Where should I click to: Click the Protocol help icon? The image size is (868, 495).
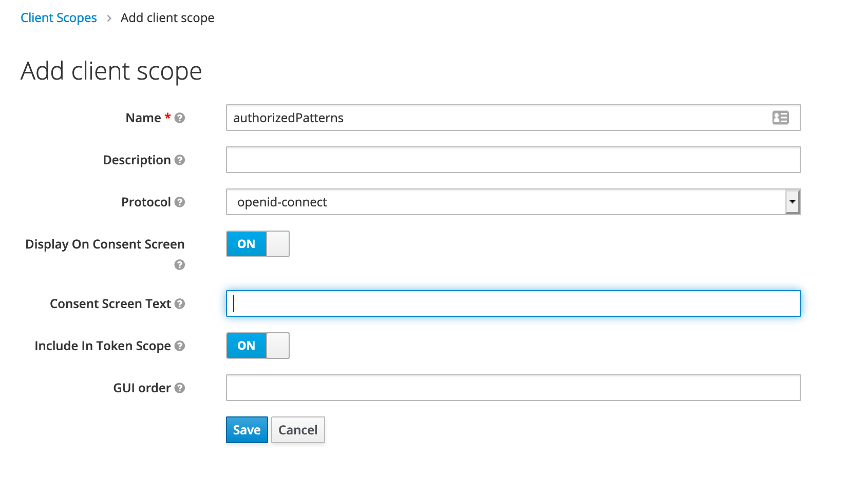(x=180, y=202)
